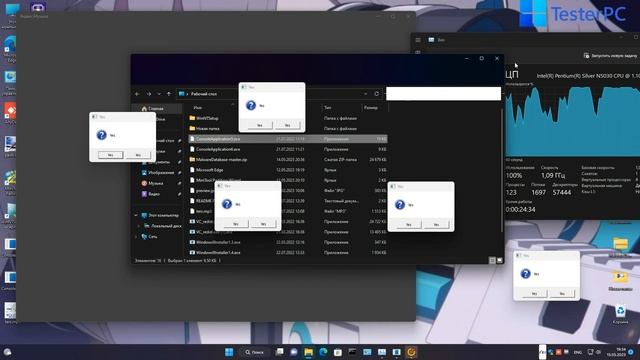
Task: Click pin icon beside Музыка
Action: 179,183
